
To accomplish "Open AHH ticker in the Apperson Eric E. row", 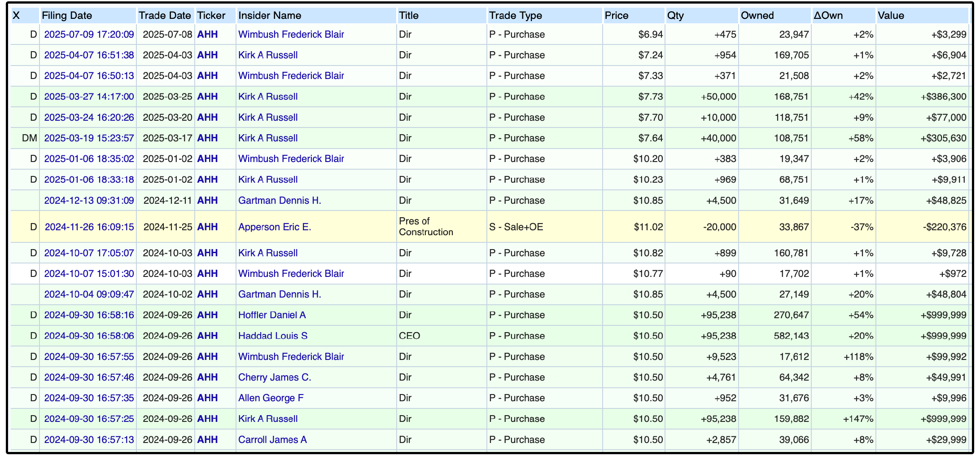I will tap(207, 227).
